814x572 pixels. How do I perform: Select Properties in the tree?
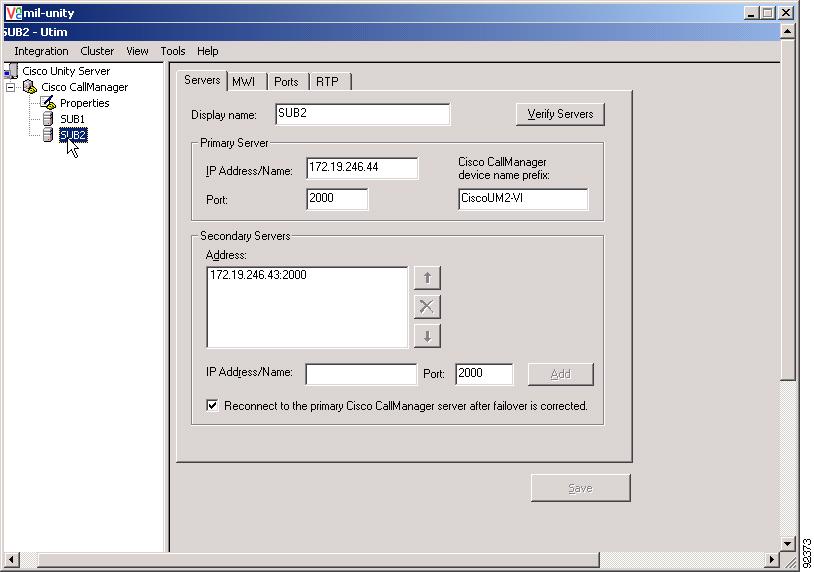[x=85, y=103]
